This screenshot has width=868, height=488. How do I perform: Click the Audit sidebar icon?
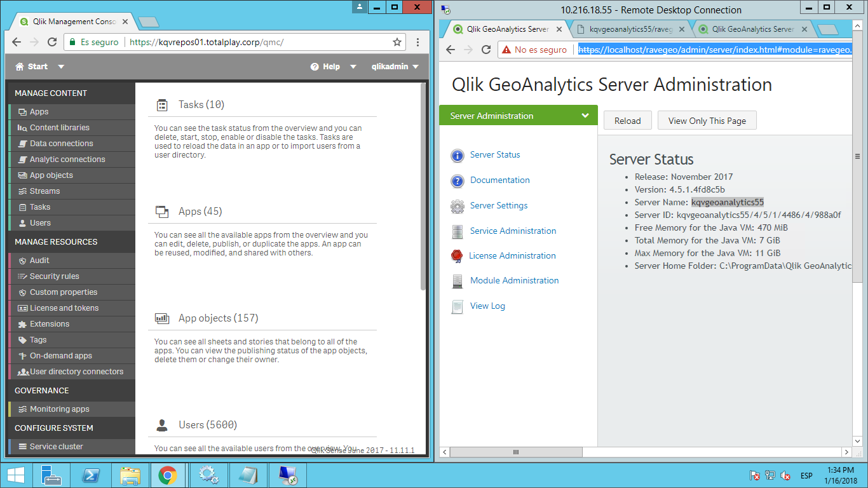click(22, 261)
